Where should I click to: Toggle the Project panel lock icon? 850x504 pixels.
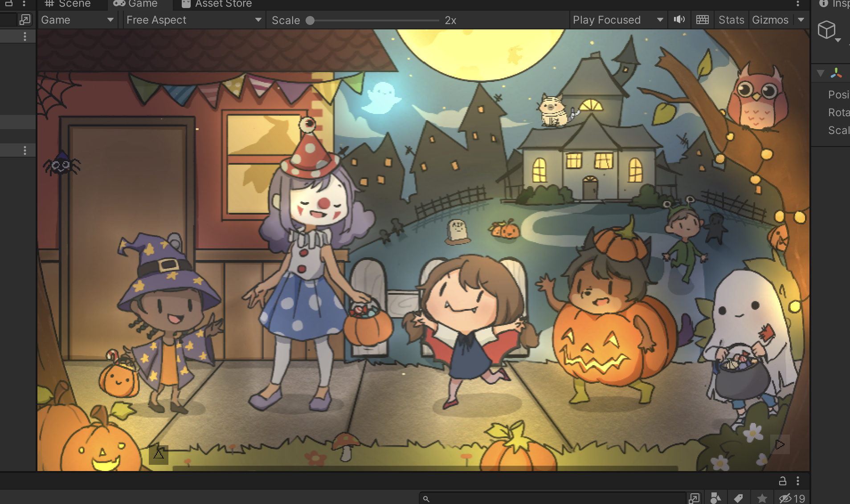(782, 481)
